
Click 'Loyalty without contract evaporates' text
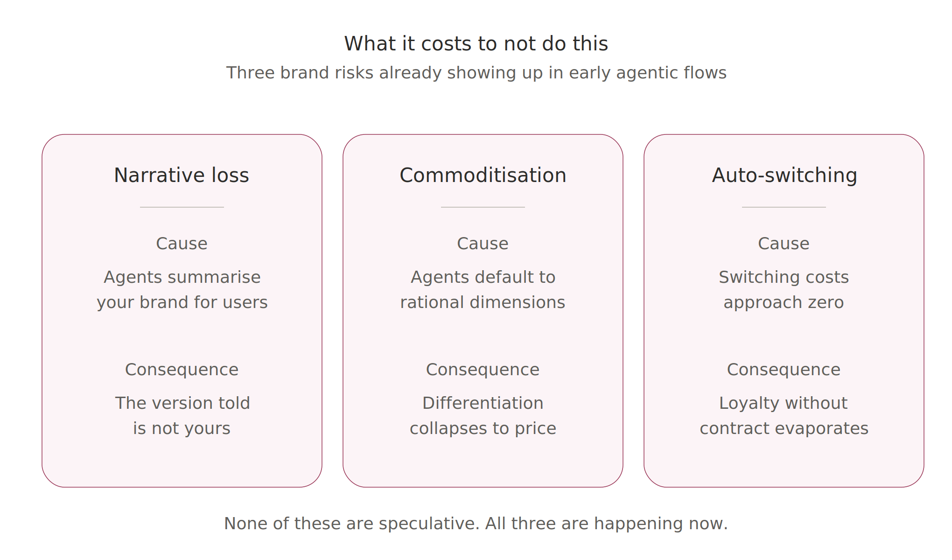(784, 416)
